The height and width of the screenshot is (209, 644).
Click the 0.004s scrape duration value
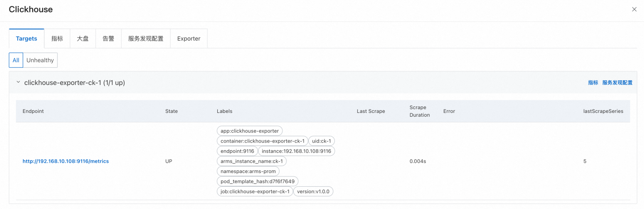(418, 161)
